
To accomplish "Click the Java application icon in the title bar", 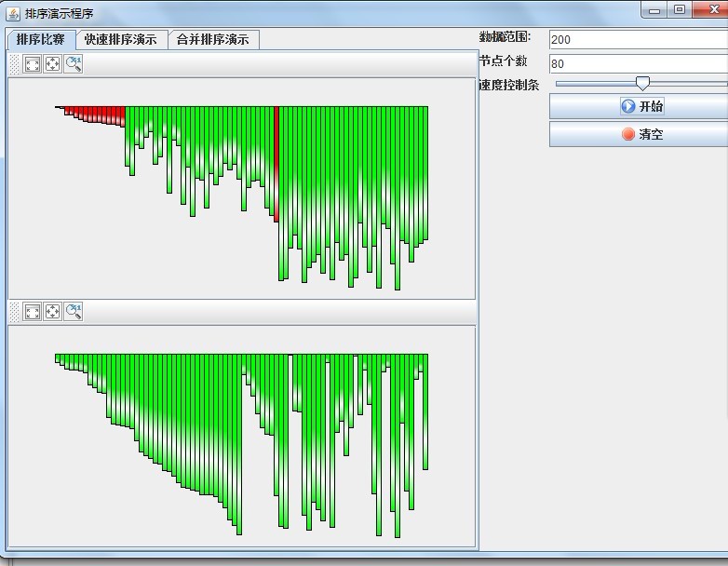I will (13, 13).
